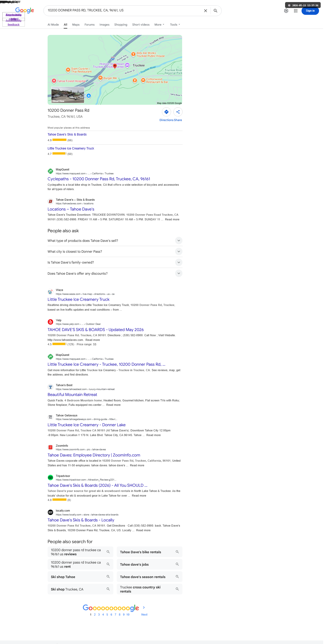Click the ZoomInfo favicon
The image size is (327, 644).
[x=50, y=447]
